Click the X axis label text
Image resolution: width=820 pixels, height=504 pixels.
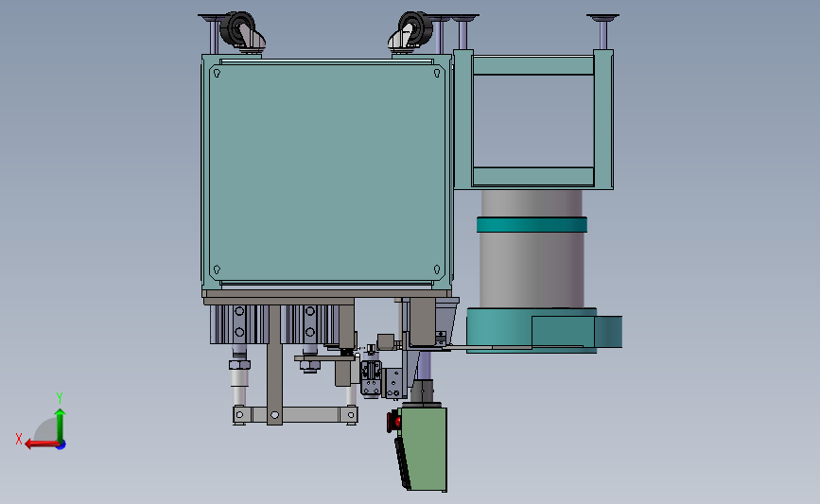pyautogui.click(x=19, y=439)
